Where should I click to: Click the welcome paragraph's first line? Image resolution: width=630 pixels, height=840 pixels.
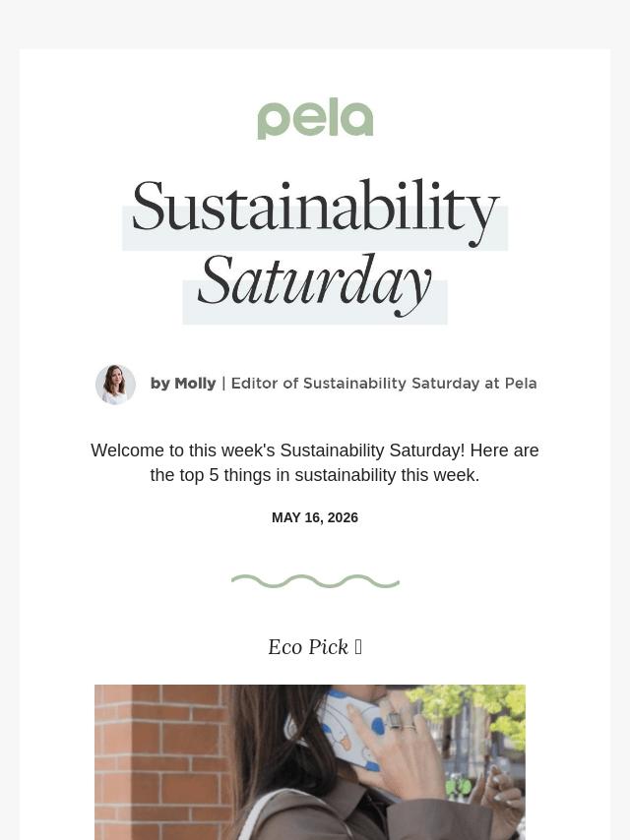coord(315,450)
